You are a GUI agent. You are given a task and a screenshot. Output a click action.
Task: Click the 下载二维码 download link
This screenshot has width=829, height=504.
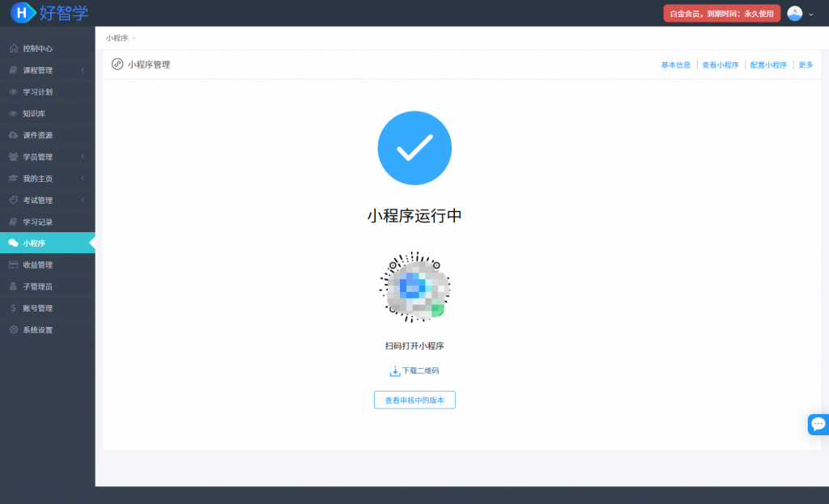pos(414,371)
